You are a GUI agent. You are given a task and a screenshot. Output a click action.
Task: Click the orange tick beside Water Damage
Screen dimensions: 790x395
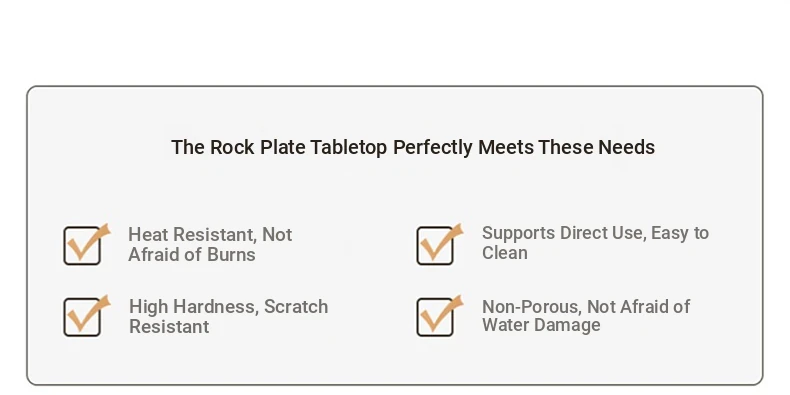pyautogui.click(x=442, y=312)
